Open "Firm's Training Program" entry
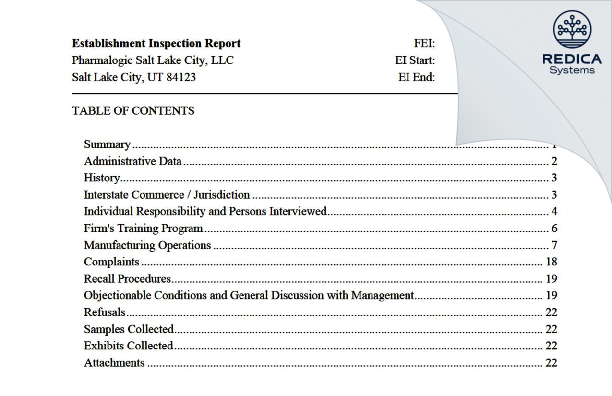 click(x=320, y=228)
